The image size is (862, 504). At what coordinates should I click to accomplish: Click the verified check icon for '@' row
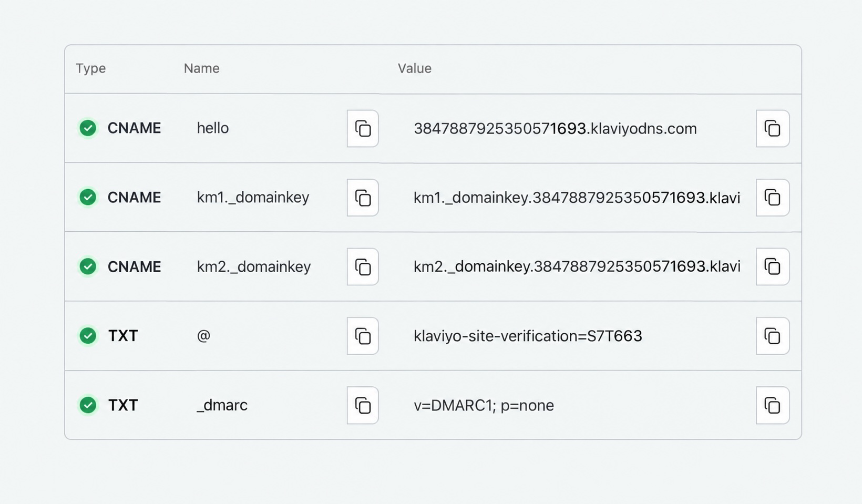[x=88, y=335]
